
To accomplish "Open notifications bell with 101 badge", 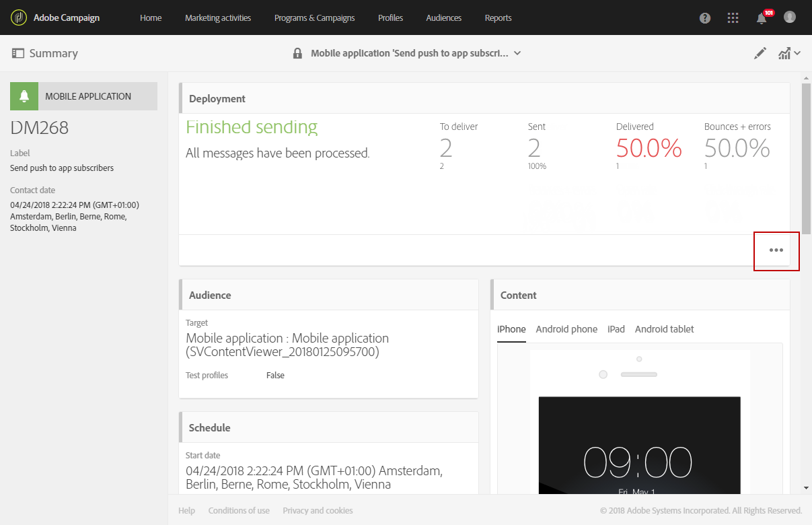I will coord(762,17).
